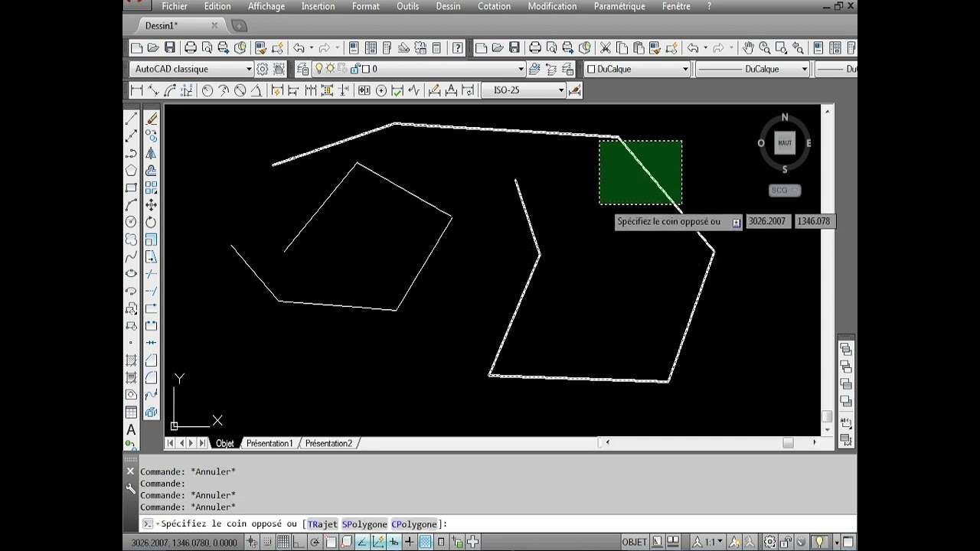Viewport: 980px width, 551px height.
Task: Choose CPolygone option in command line
Action: [414, 524]
